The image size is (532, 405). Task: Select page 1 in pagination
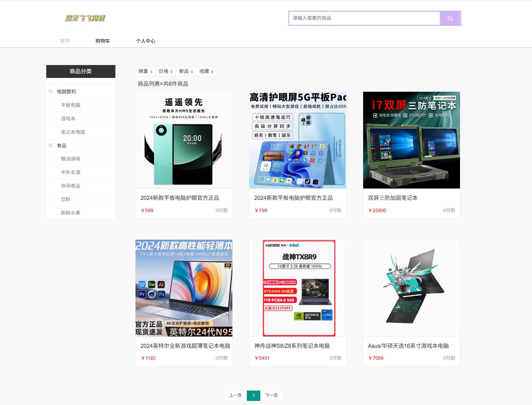coord(253,396)
